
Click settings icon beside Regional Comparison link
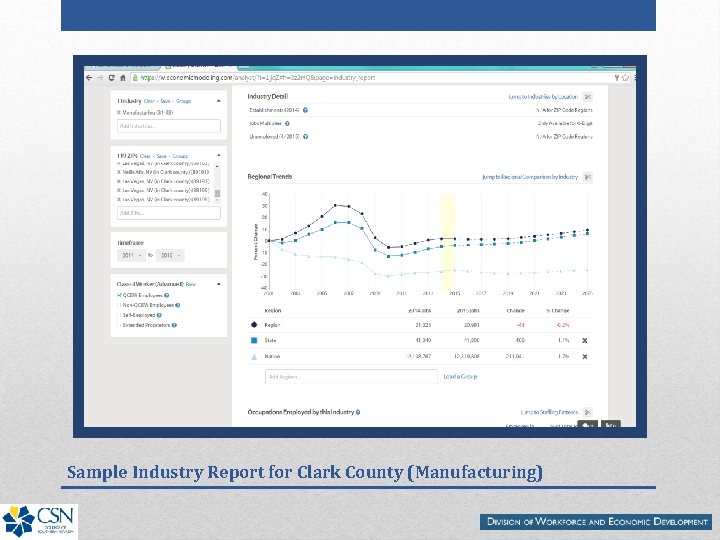(587, 177)
